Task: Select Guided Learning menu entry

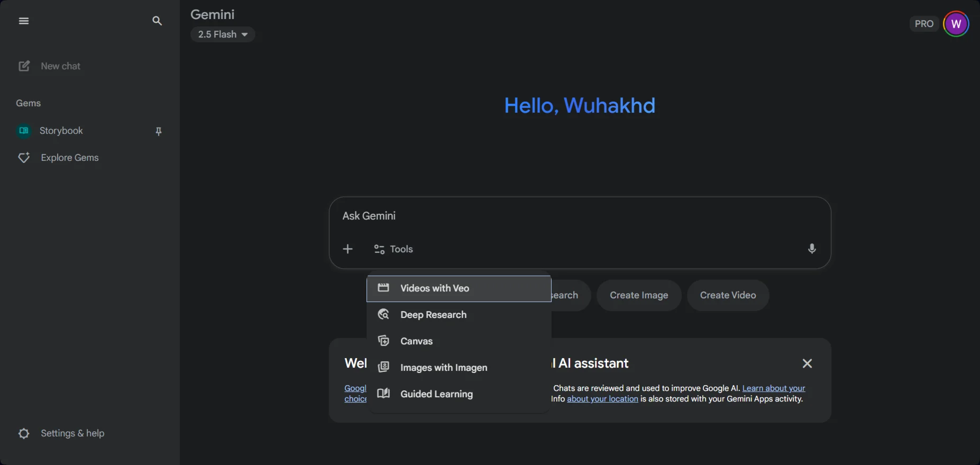Action: click(459, 394)
